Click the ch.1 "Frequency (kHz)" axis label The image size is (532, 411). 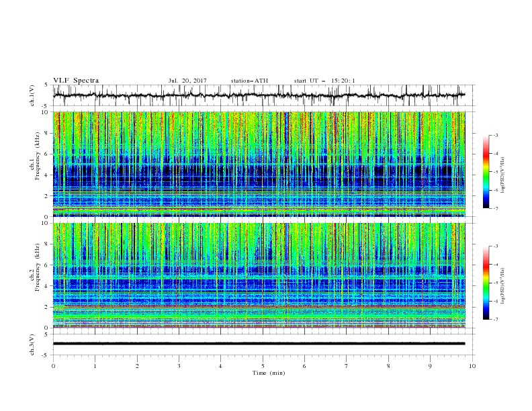click(38, 156)
